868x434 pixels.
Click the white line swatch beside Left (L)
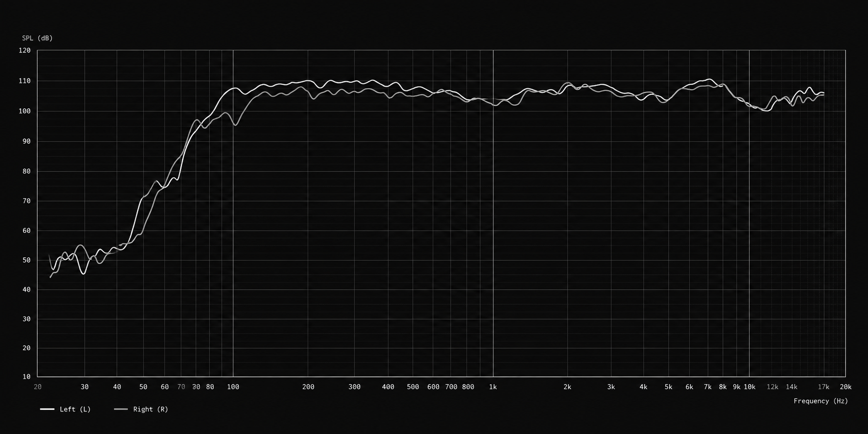pyautogui.click(x=47, y=409)
